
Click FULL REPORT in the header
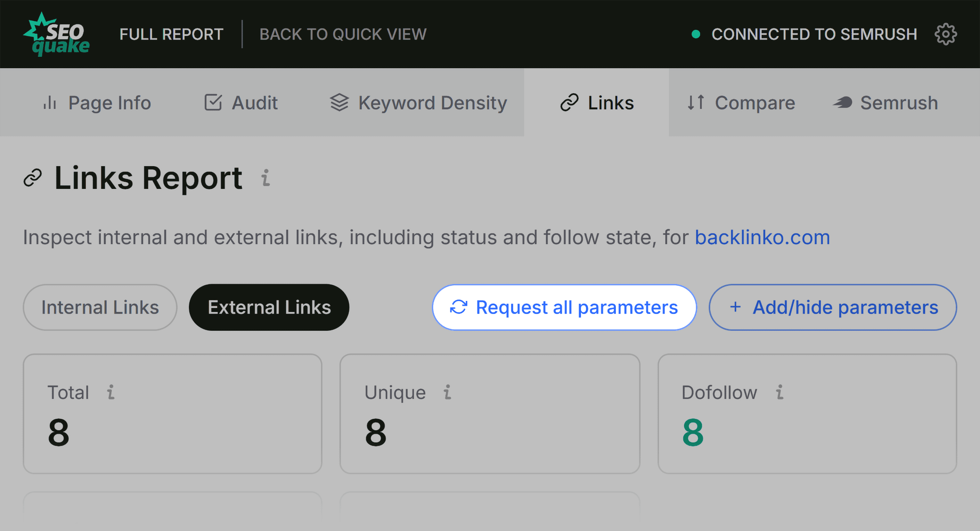click(x=171, y=34)
